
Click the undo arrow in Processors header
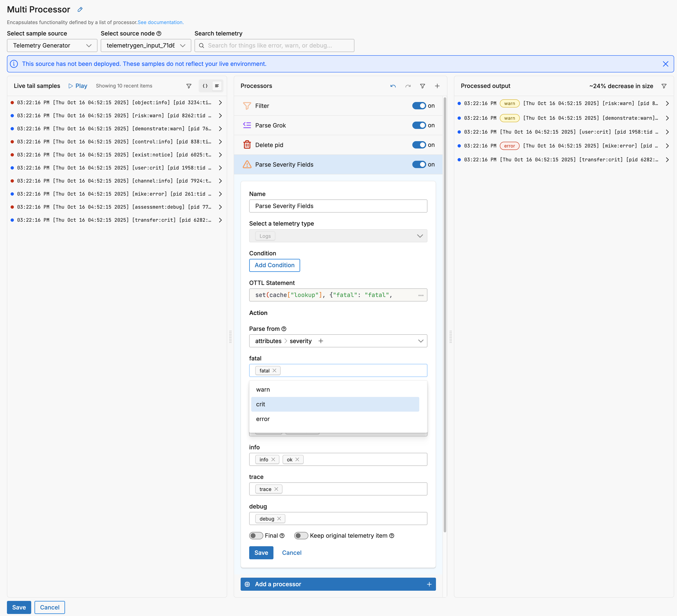coord(393,86)
